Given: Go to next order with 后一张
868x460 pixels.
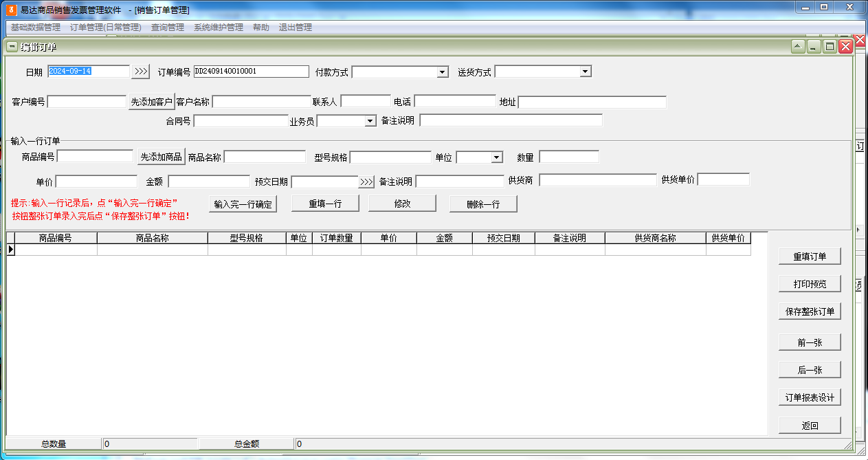Looking at the screenshot, I should point(810,370).
